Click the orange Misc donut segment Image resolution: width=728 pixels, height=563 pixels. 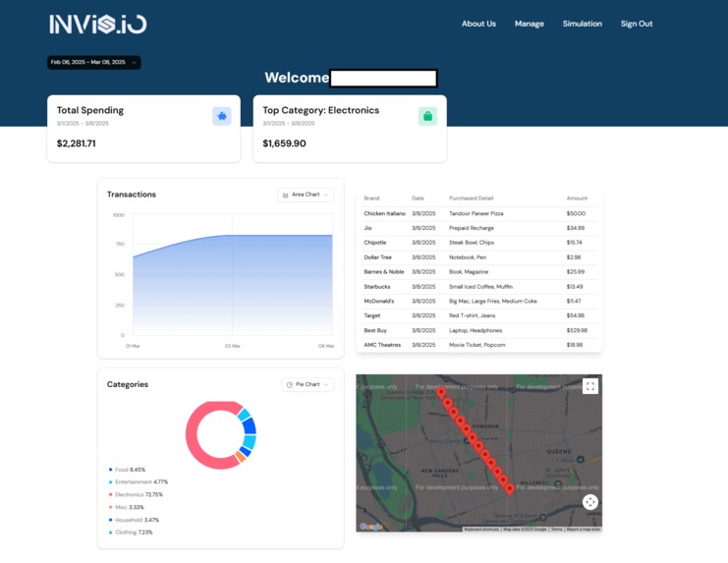[241, 457]
